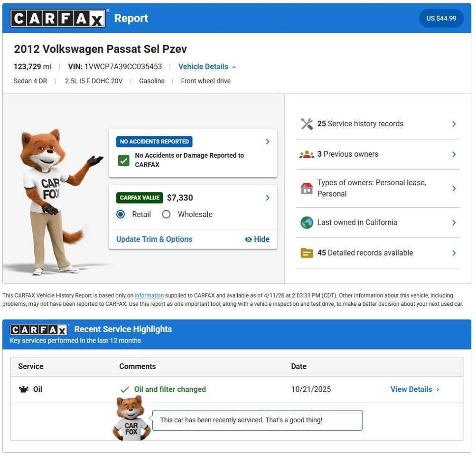Click the Sedan 4 DR spec text
This screenshot has height=456, width=476.
(30, 81)
